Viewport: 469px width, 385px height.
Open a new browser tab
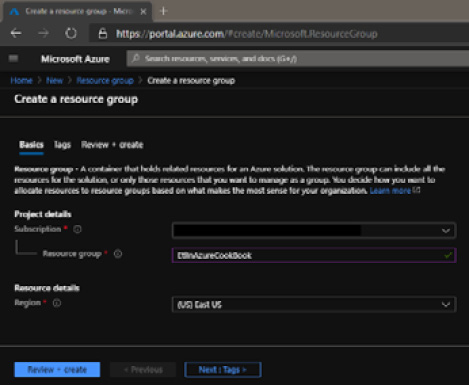pos(163,11)
